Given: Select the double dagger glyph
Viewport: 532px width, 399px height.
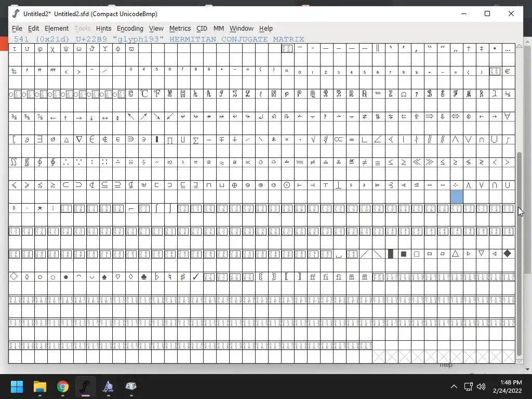Looking at the screenshot, I should 482,49.
